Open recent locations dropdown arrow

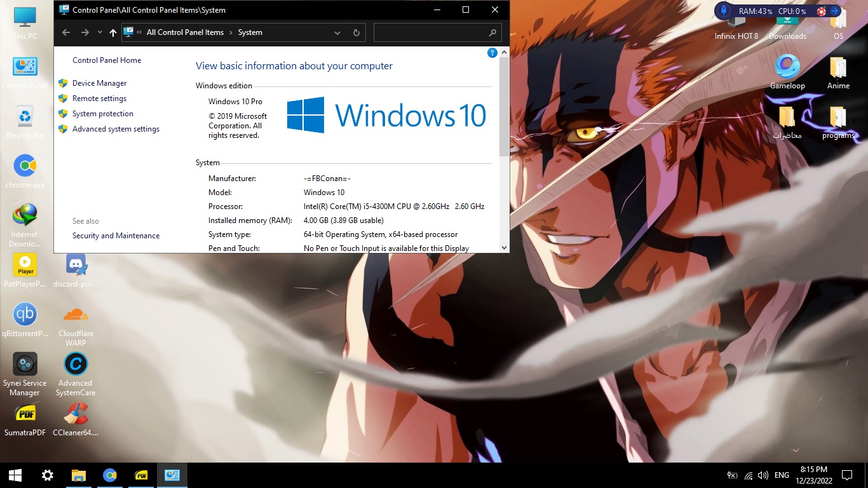point(100,32)
